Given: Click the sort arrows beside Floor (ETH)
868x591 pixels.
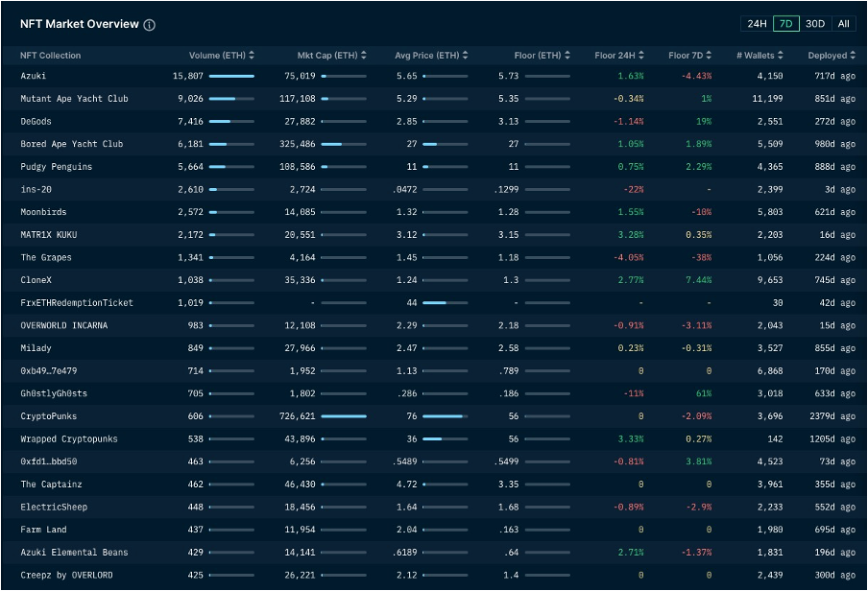Looking at the screenshot, I should [567, 56].
